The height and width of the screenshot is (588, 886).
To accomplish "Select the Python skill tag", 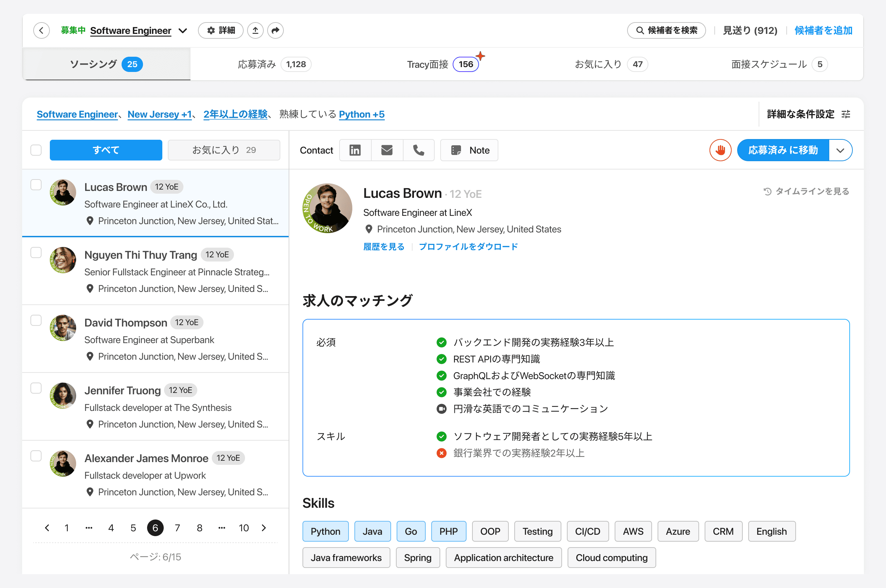I will (325, 531).
